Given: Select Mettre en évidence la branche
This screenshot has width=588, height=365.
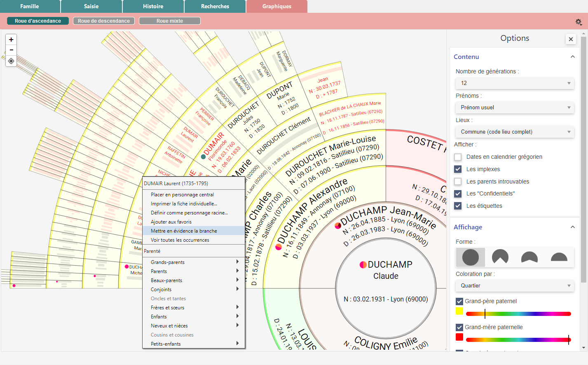Looking at the screenshot, I should (x=194, y=231).
